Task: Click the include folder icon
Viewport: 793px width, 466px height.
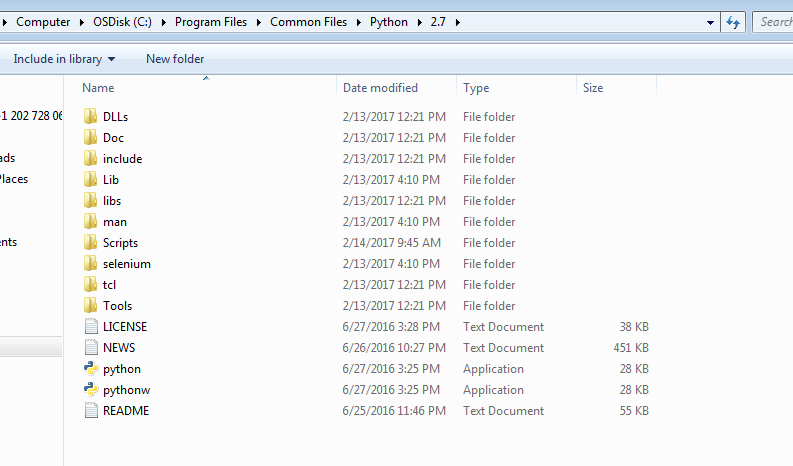Action: (x=91, y=158)
